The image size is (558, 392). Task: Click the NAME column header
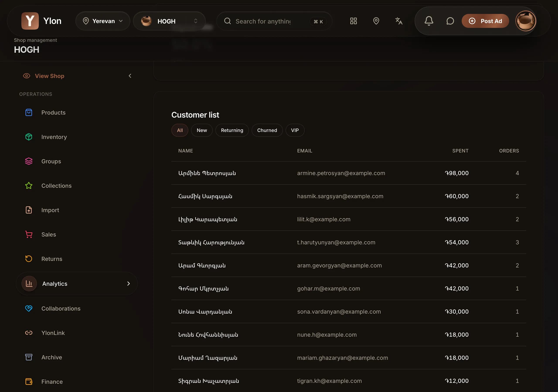[186, 150]
